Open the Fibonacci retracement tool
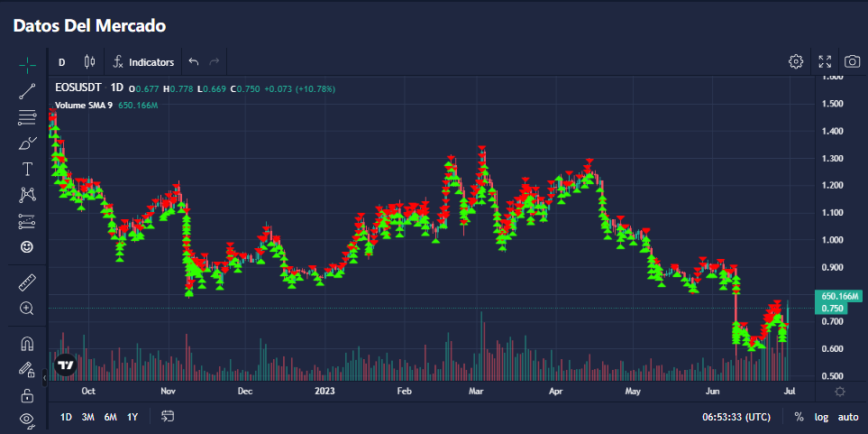This screenshot has width=868, height=434. [27, 116]
